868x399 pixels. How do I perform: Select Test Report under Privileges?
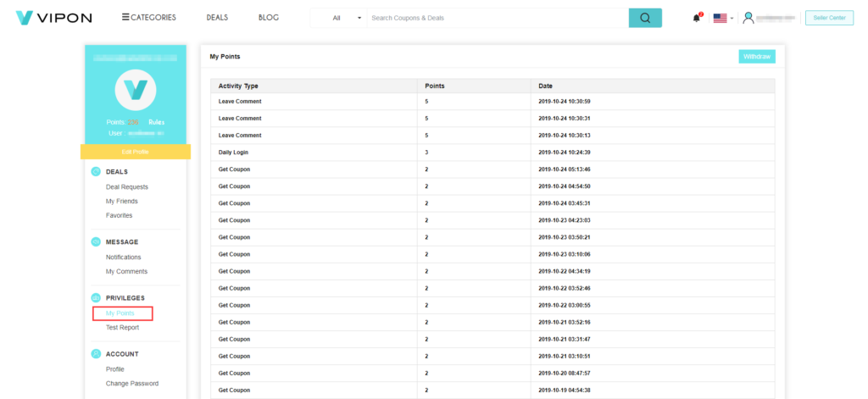pos(122,327)
